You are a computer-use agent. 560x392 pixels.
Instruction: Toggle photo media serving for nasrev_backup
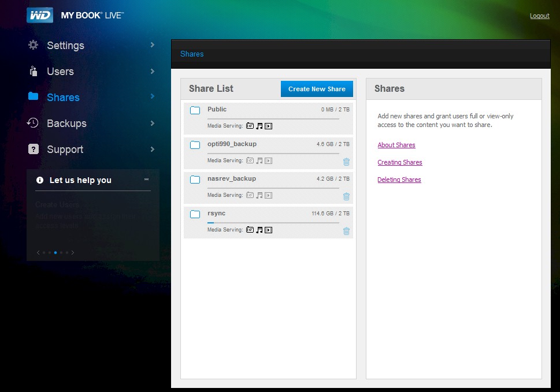[250, 195]
